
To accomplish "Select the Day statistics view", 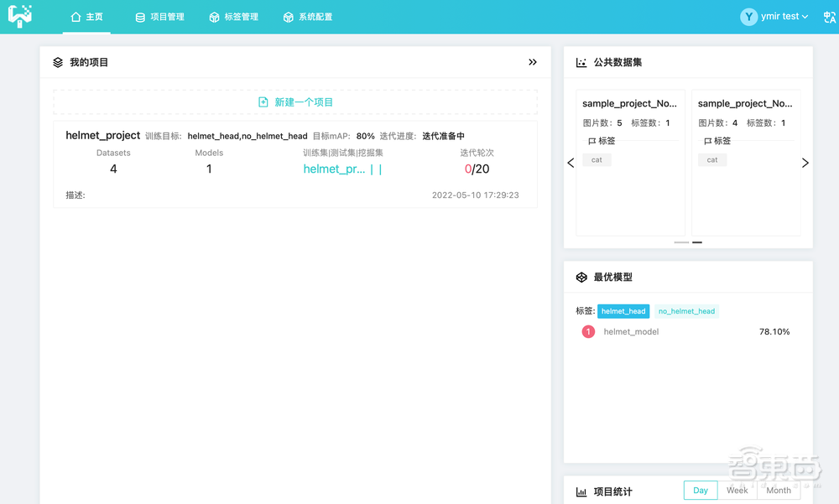I will (x=700, y=490).
